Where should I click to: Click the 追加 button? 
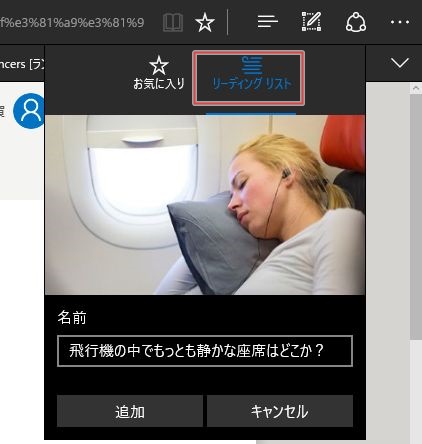(x=130, y=411)
